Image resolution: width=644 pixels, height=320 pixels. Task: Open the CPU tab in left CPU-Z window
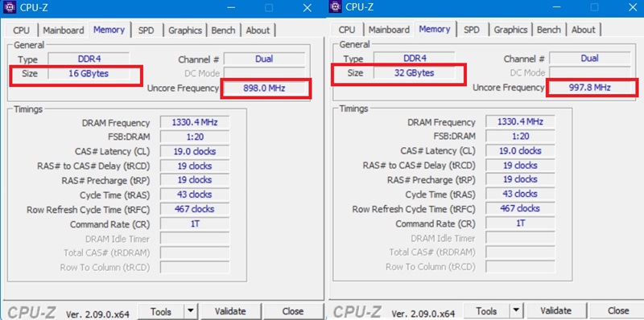pyautogui.click(x=22, y=31)
